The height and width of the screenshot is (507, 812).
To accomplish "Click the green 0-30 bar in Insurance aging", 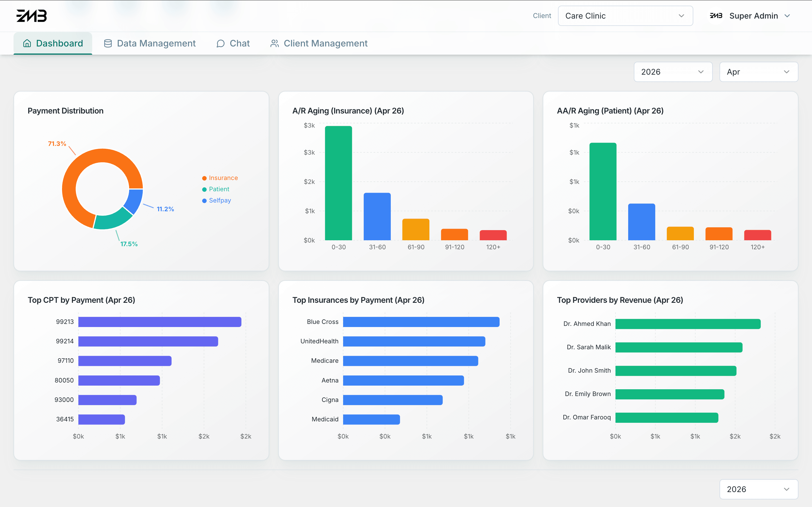I will 338,183.
